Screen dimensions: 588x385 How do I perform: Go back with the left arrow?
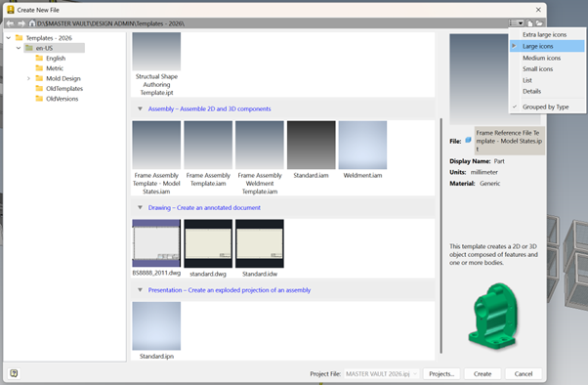click(x=10, y=23)
